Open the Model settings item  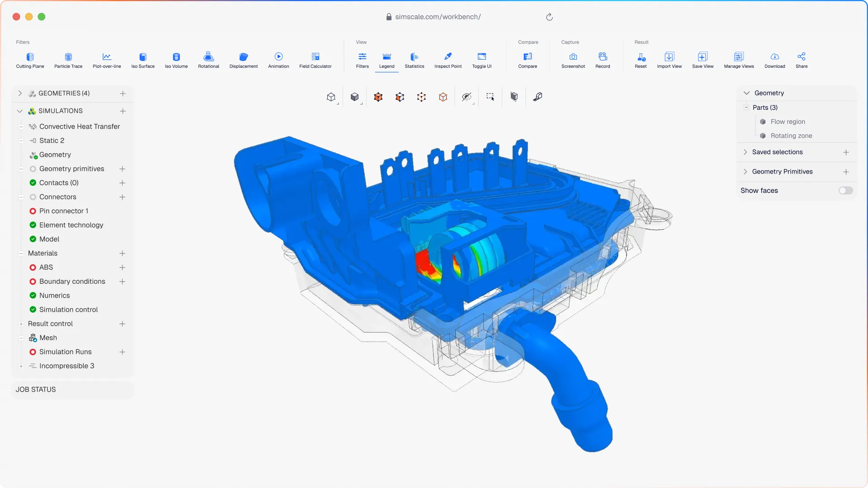pos(49,239)
